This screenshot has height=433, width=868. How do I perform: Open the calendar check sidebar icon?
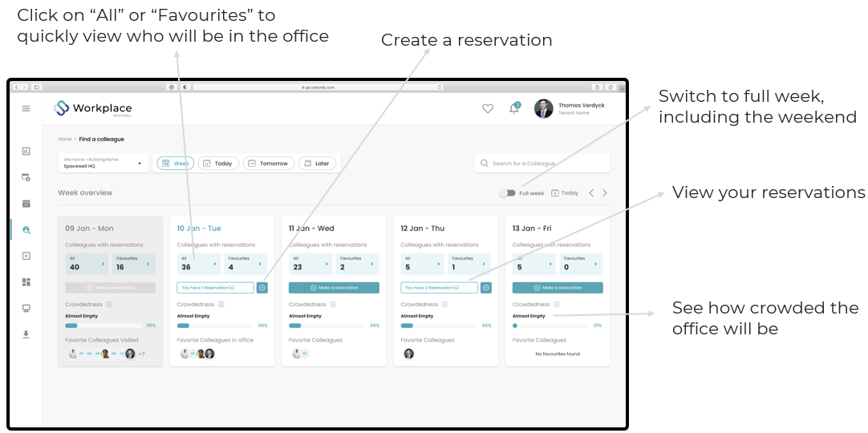click(26, 204)
